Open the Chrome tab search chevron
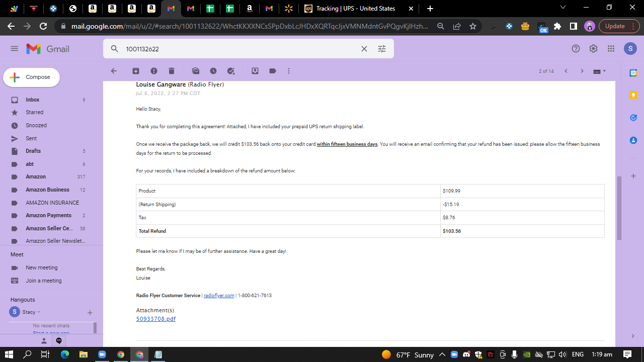Image resolution: width=644 pixels, height=362 pixels. [563, 8]
